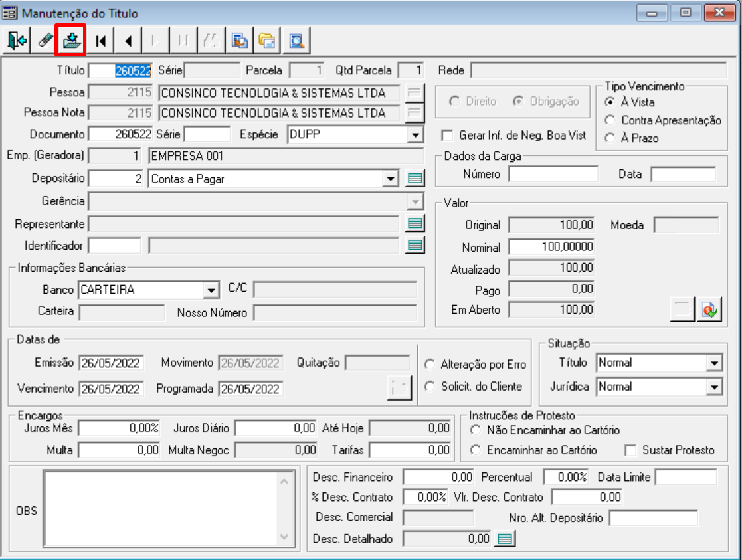Open the Desc. Detalhado list icon

pyautogui.click(x=505, y=539)
